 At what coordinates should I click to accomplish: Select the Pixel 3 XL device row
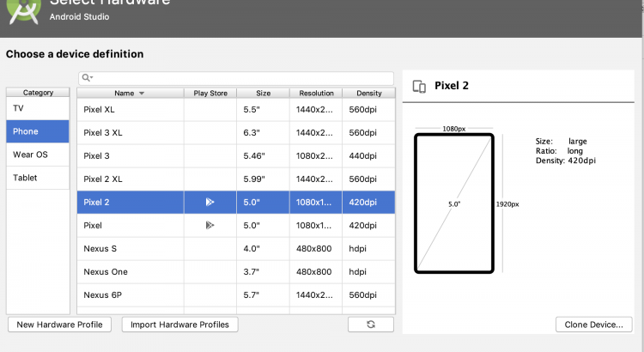pos(129,133)
